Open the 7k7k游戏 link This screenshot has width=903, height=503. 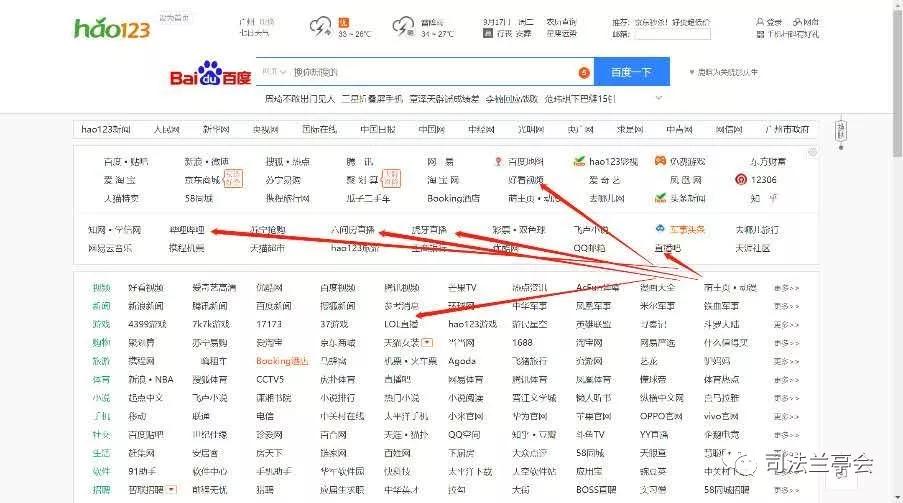pyautogui.click(x=211, y=324)
